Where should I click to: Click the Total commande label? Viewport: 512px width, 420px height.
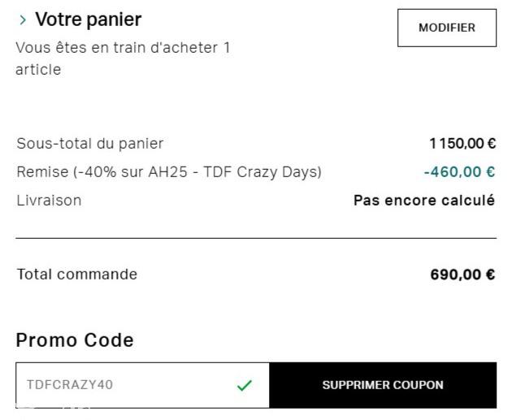click(x=76, y=275)
